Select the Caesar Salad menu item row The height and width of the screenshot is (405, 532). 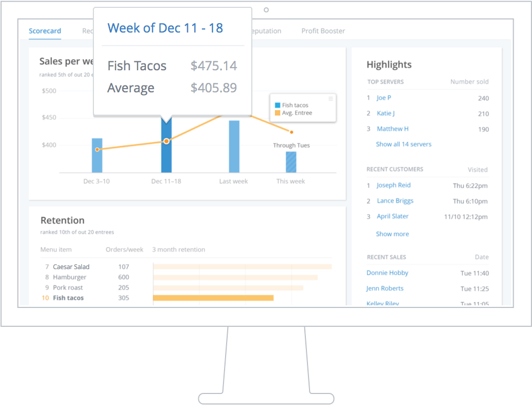71,267
